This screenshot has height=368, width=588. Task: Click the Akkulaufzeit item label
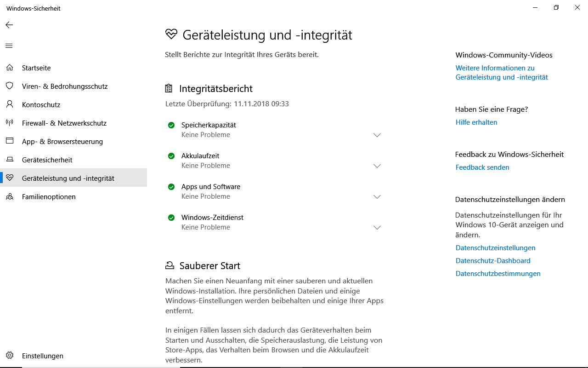tap(200, 156)
